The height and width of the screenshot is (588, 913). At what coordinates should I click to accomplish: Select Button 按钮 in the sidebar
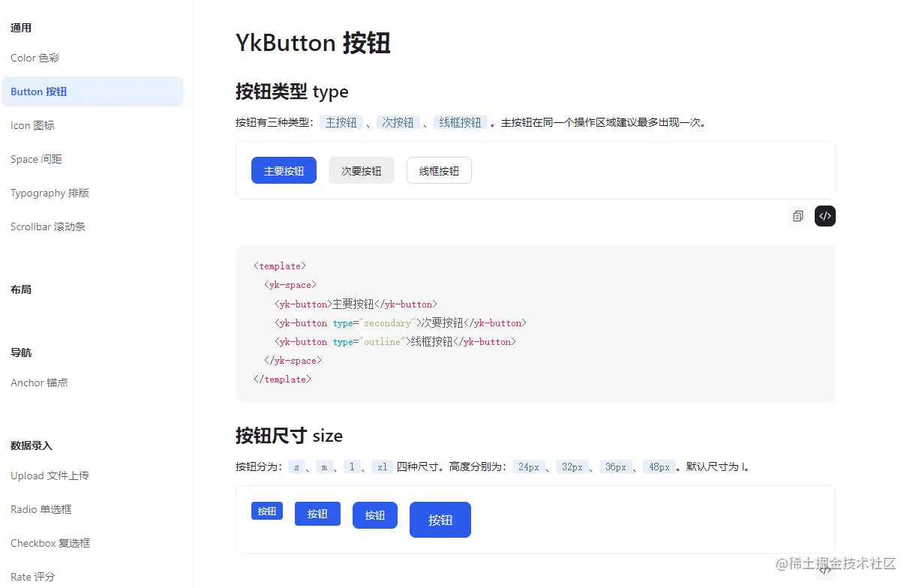(x=92, y=91)
